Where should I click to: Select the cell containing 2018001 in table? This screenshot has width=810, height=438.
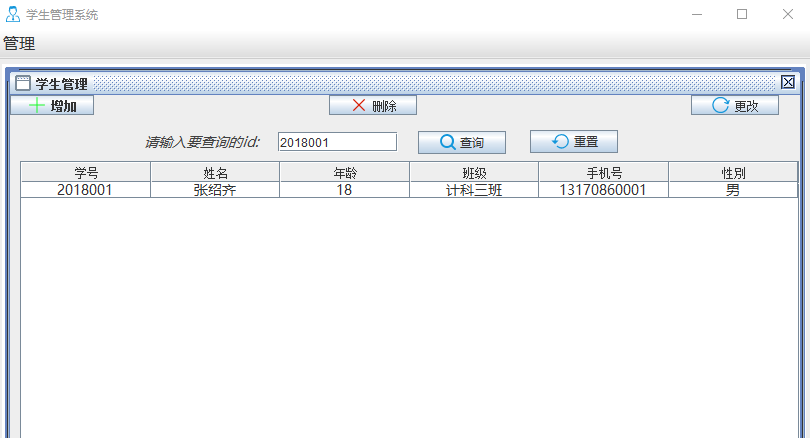click(86, 190)
